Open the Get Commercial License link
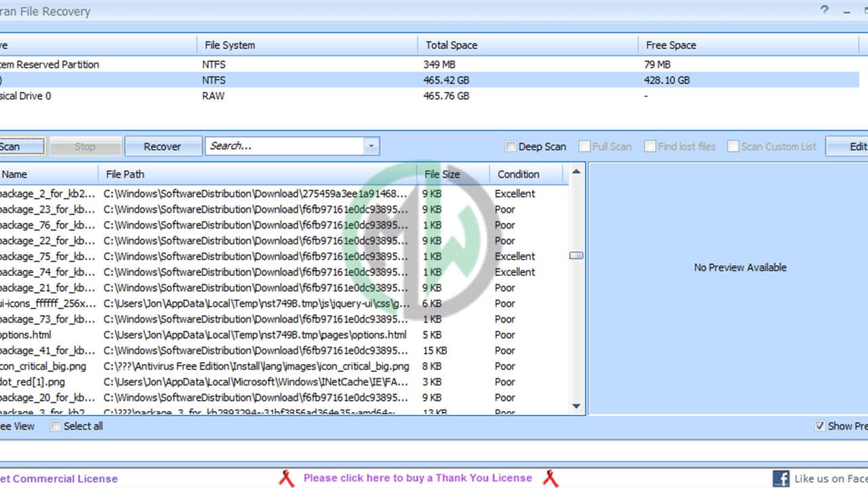This screenshot has height=488, width=868. [59, 478]
